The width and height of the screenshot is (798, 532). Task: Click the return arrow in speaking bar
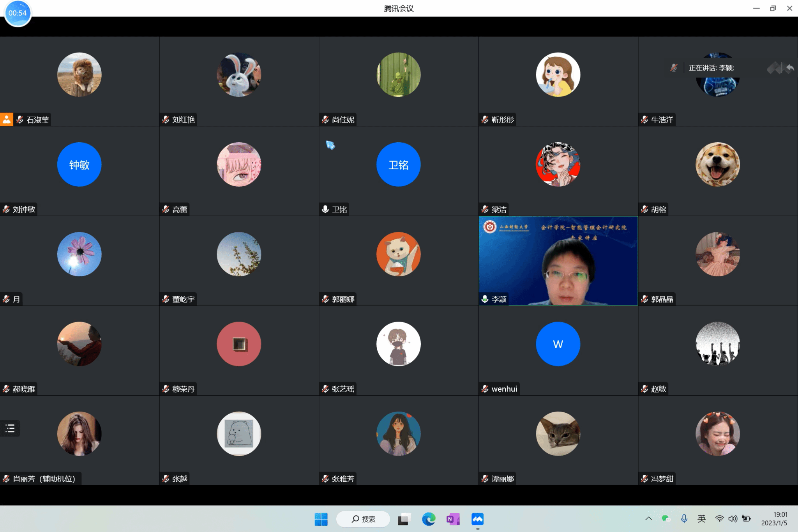[x=790, y=68]
